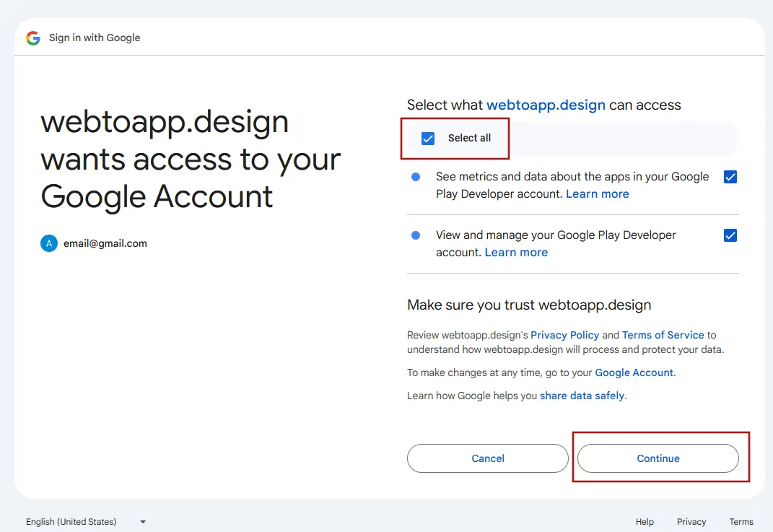
Task: Click the Google "G" logo
Action: click(32, 38)
